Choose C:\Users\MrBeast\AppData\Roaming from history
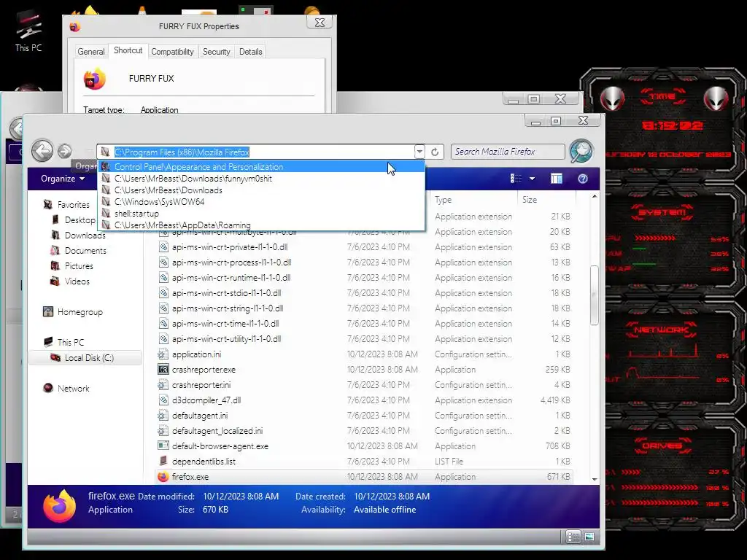747x560 pixels. [261, 225]
